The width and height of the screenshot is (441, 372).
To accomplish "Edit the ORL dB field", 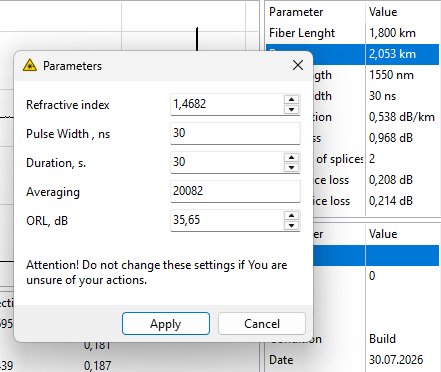I will click(227, 220).
